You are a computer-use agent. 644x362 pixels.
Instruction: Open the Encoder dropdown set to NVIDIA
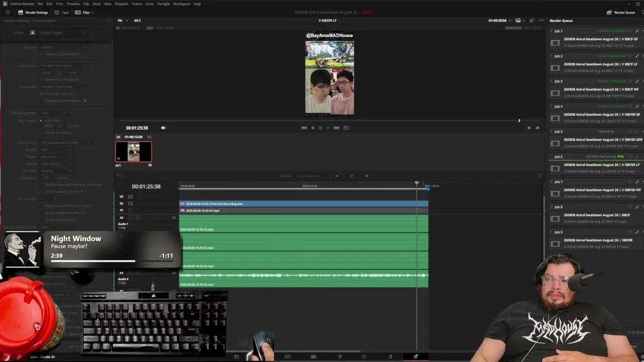click(64, 47)
